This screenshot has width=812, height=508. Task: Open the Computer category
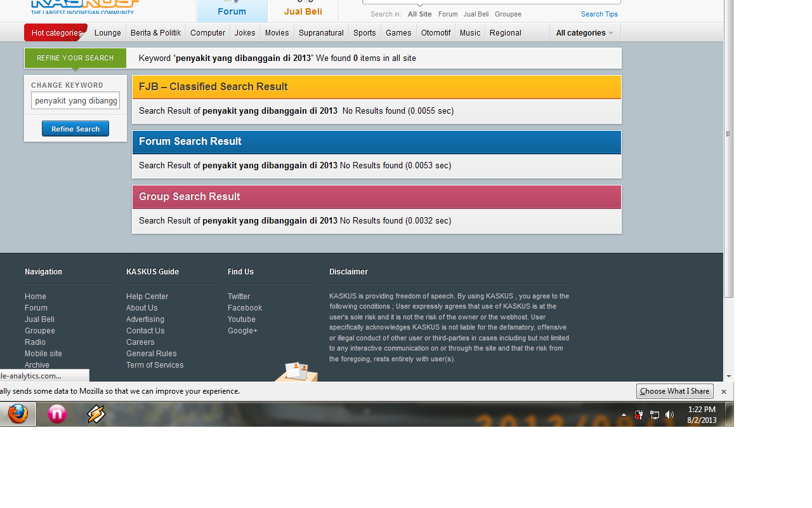207,33
